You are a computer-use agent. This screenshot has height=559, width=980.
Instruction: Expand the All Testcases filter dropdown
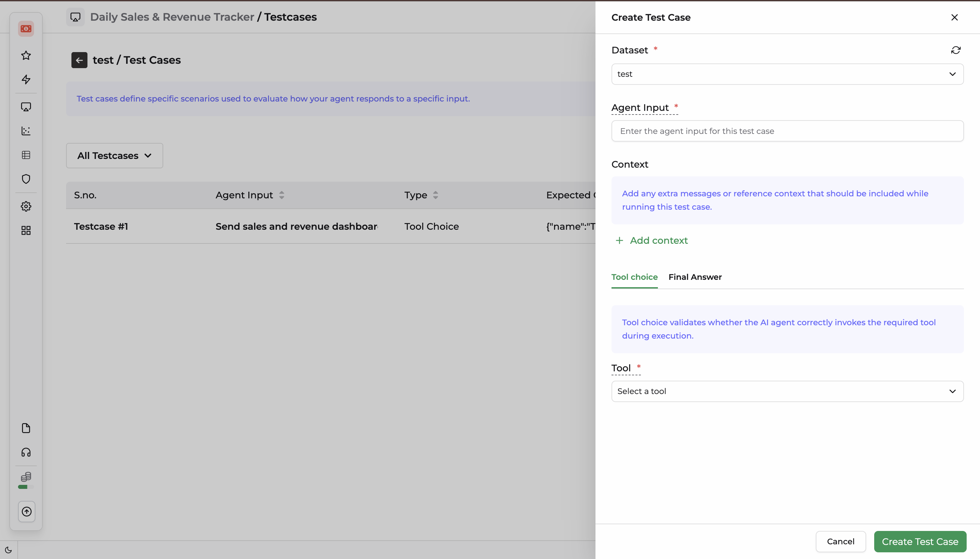(114, 156)
